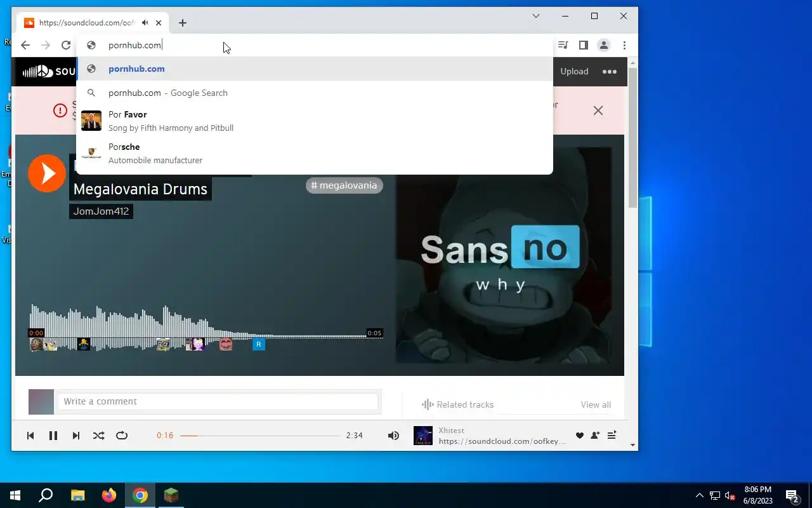This screenshot has width=812, height=508.
Task: Click the #megalovania tag
Action: pos(344,185)
